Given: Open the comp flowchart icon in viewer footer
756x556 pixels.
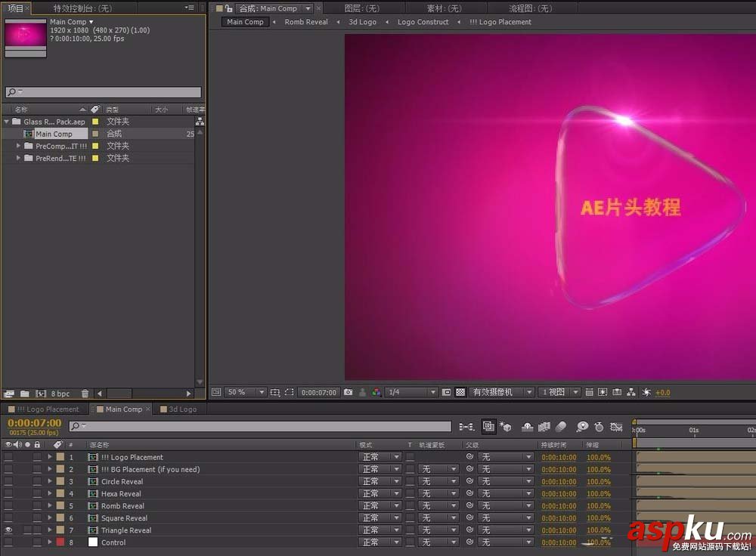Looking at the screenshot, I should tap(631, 392).
